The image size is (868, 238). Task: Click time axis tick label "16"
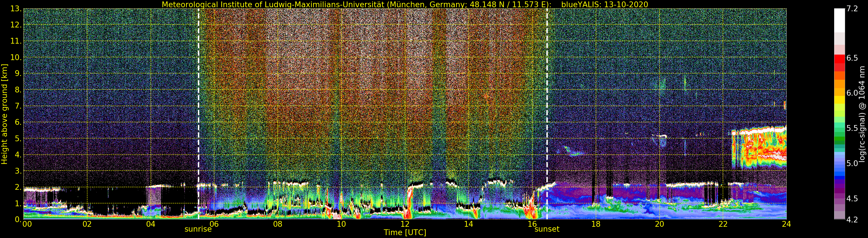tap(532, 224)
